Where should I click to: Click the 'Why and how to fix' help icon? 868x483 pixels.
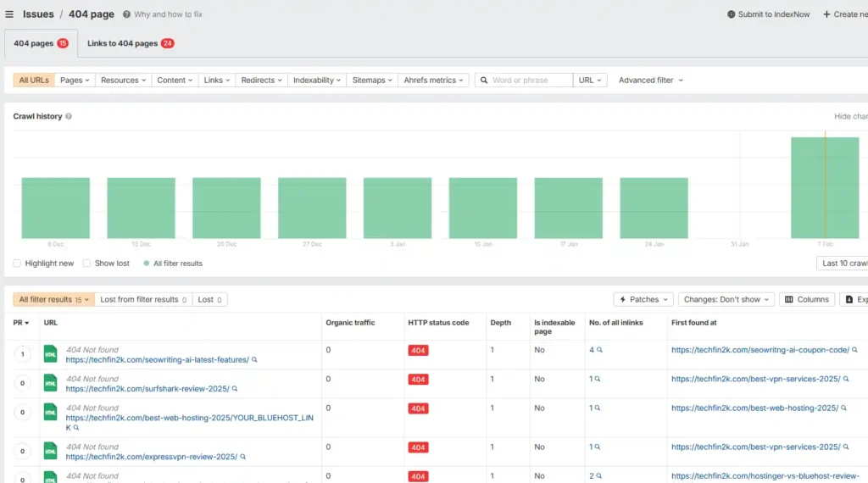click(126, 14)
